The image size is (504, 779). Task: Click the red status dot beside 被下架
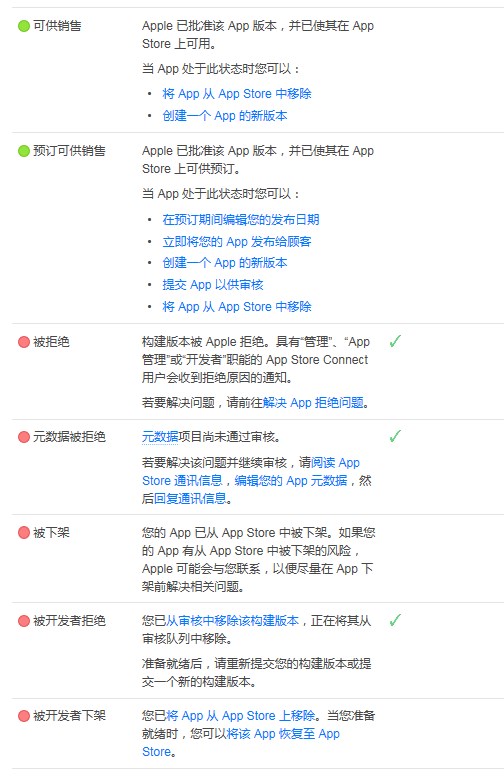pyautogui.click(x=24, y=533)
